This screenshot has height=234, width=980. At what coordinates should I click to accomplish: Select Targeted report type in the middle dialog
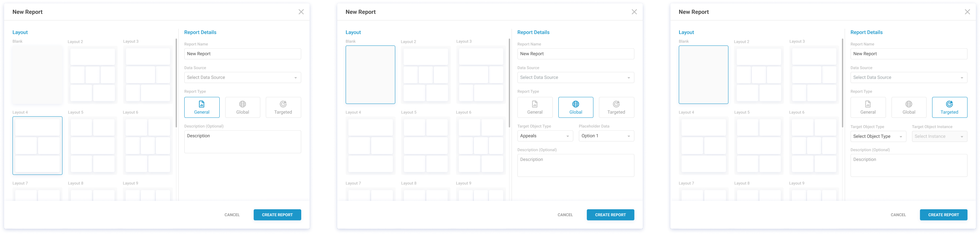616,107
